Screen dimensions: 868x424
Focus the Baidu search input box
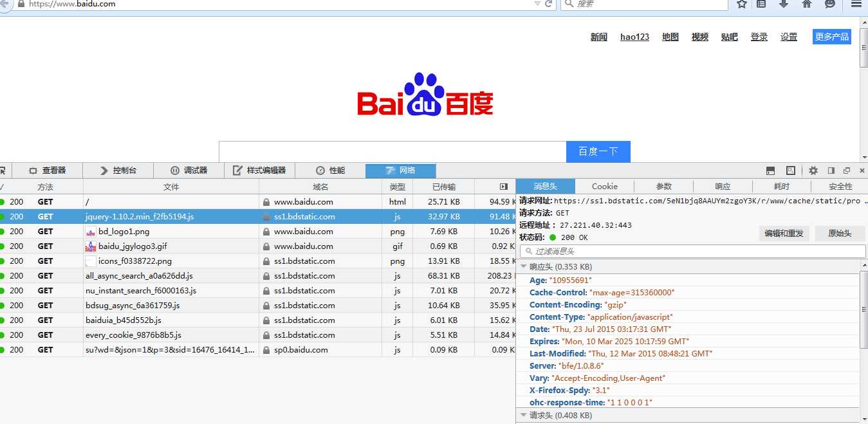tap(392, 152)
